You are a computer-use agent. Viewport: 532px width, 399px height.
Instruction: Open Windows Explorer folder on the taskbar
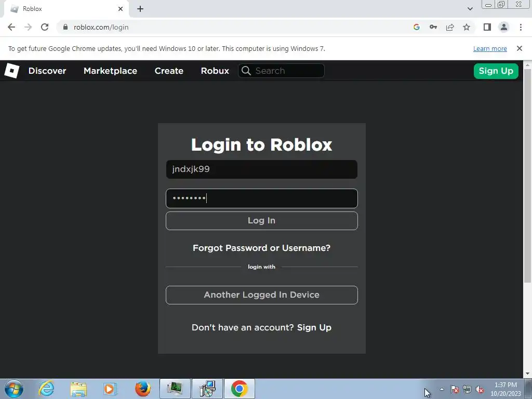pos(78,389)
